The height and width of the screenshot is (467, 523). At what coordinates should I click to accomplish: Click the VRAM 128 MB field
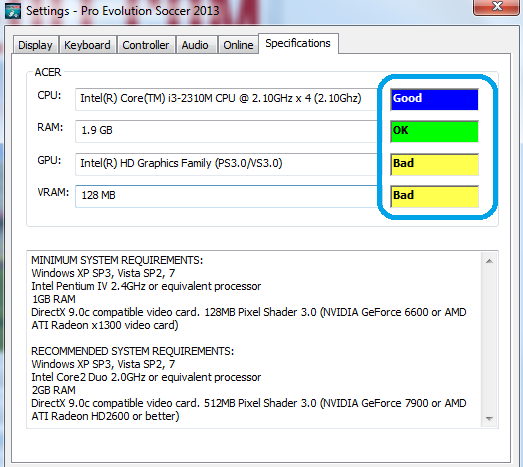coord(226,196)
